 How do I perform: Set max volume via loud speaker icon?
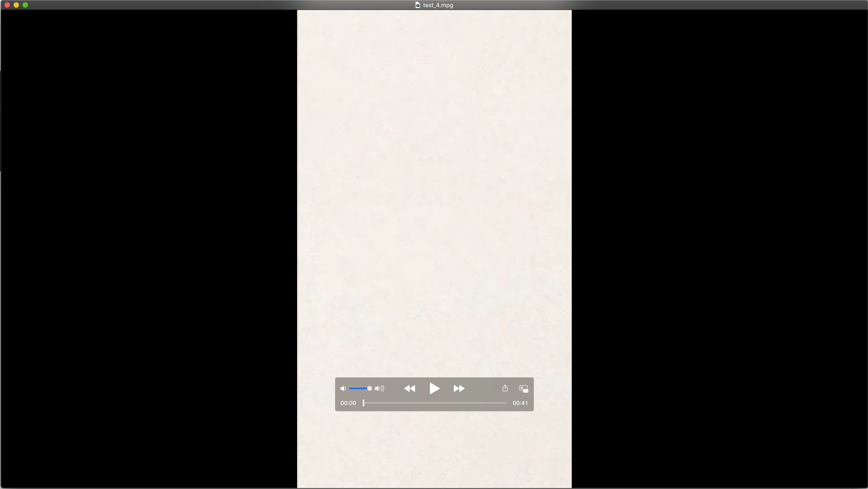coord(379,388)
